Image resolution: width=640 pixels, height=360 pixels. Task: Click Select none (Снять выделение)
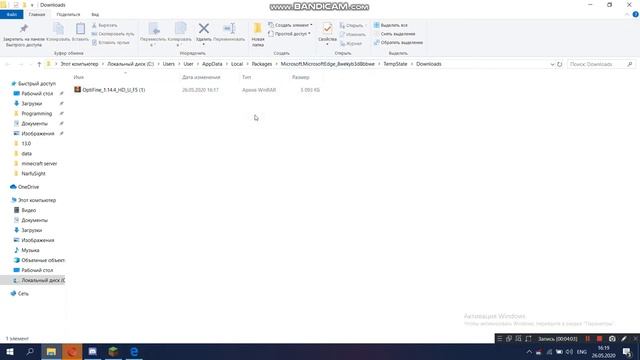click(394, 34)
